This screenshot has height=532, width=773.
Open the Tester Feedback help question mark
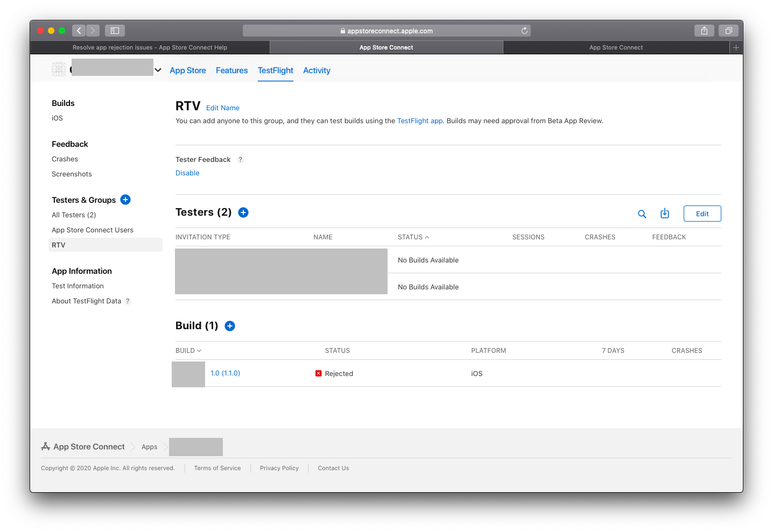pos(241,160)
